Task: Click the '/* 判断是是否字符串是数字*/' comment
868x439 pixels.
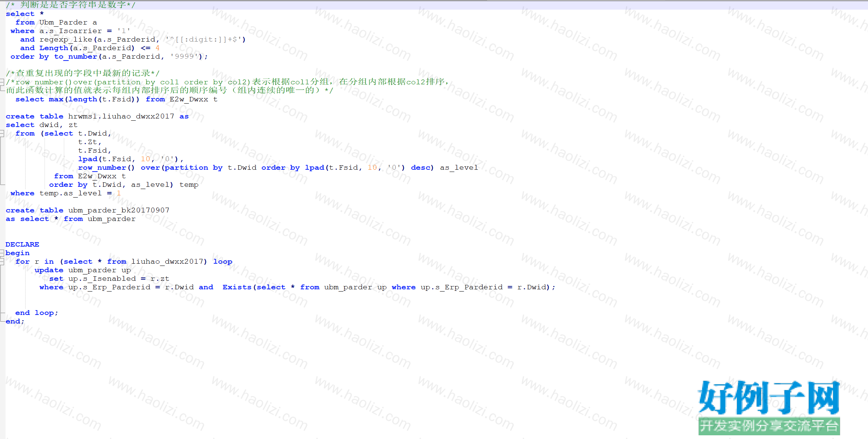Action: tap(71, 5)
